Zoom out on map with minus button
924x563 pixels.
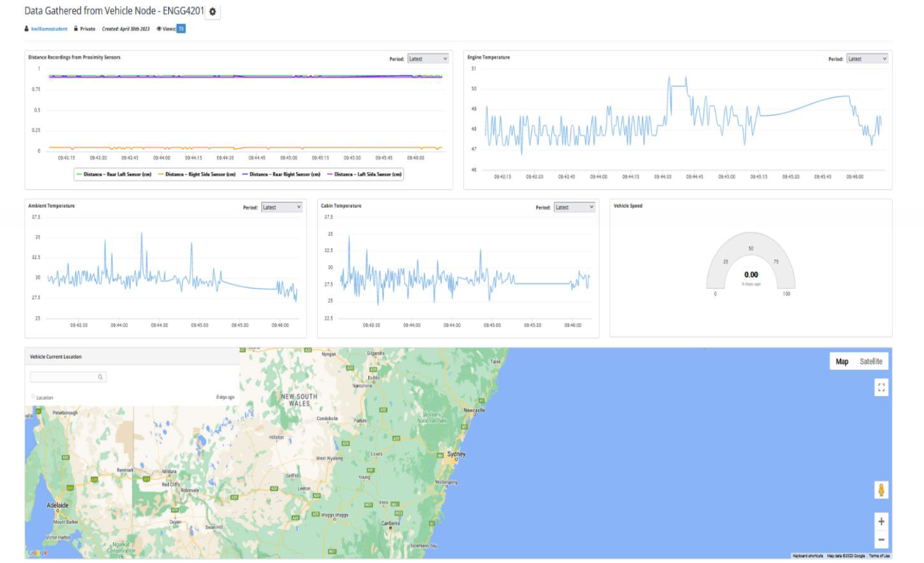click(x=881, y=540)
